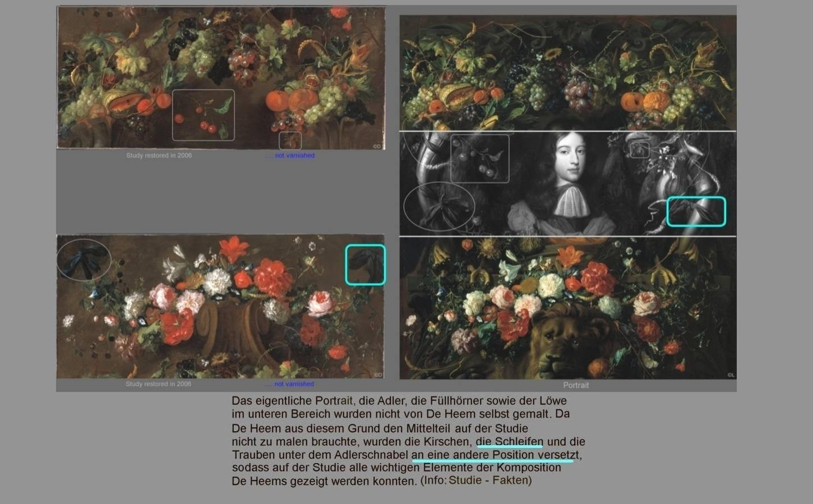This screenshot has width=813, height=504.
Task: Click the oval-circled blue bow in flower study
Action: [x=84, y=259]
